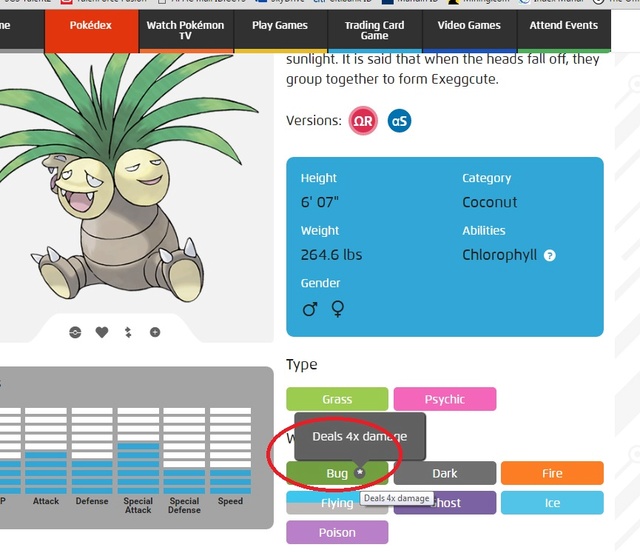
Task: Click the Grass type button
Action: point(337,399)
